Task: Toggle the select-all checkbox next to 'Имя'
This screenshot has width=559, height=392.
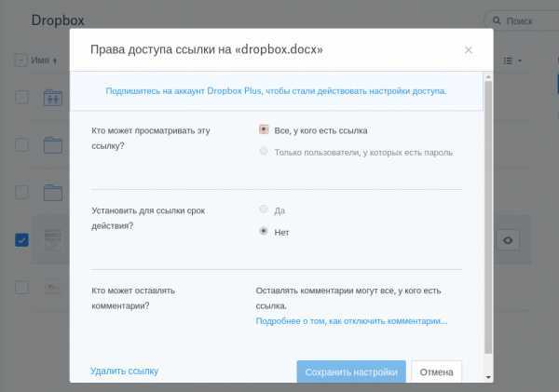Action: point(20,61)
